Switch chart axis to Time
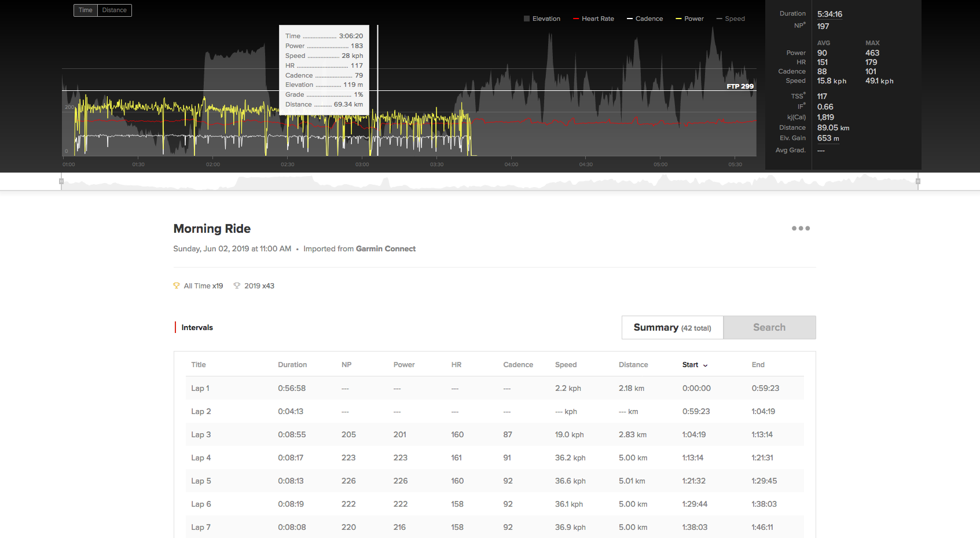 (86, 10)
